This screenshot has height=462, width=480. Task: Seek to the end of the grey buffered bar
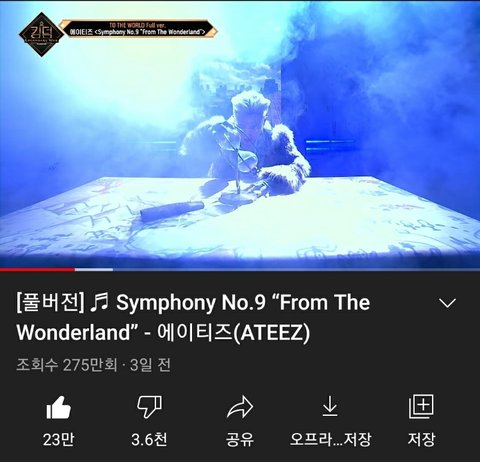coord(112,269)
